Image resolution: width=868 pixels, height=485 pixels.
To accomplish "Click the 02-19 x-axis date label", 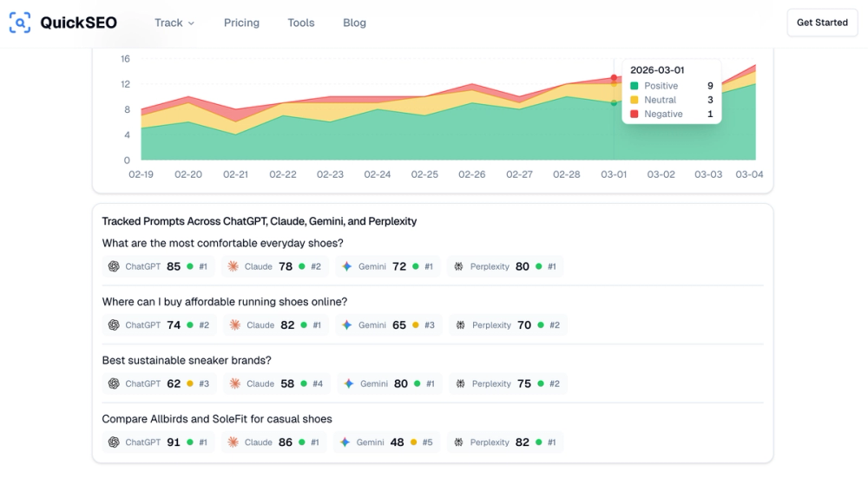I will 141,174.
